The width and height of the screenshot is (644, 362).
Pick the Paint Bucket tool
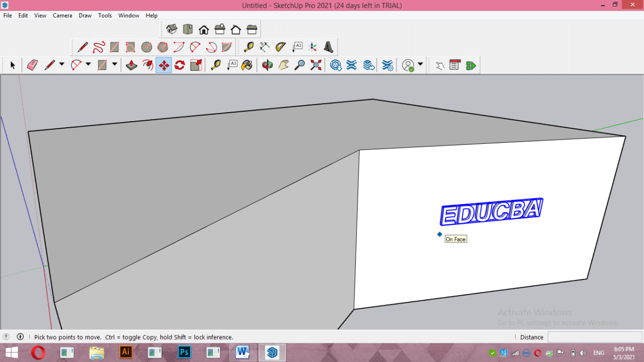[247, 65]
